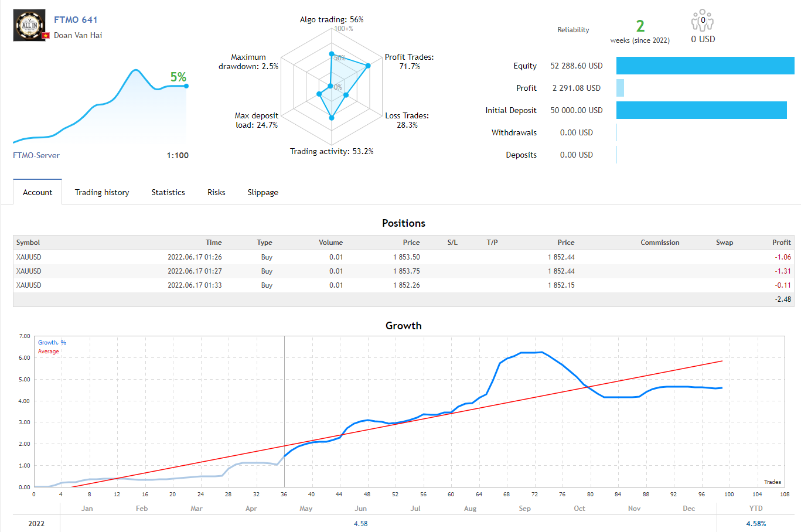Click the Trading activity: 53.2% label
Screen dimensions: 801x532
click(332, 152)
